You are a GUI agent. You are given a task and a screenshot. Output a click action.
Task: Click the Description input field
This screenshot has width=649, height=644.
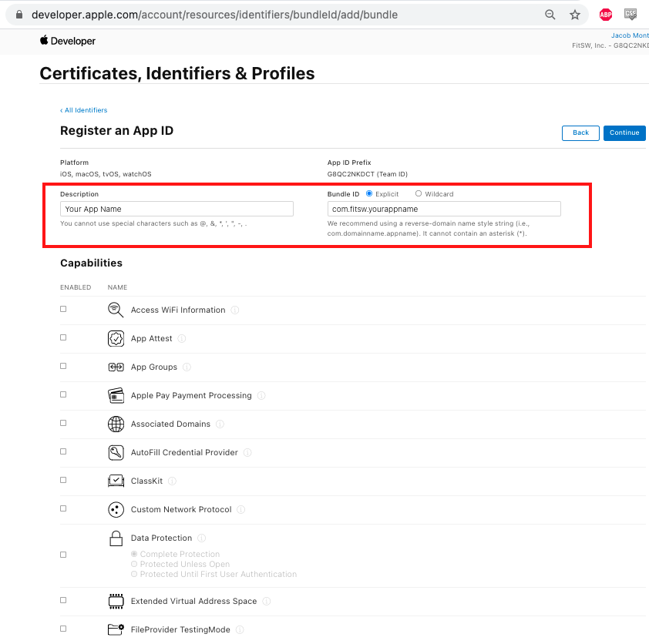tap(177, 209)
